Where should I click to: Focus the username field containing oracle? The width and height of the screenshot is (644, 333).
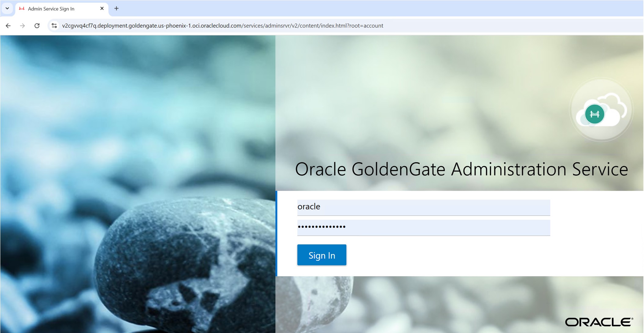pos(423,207)
